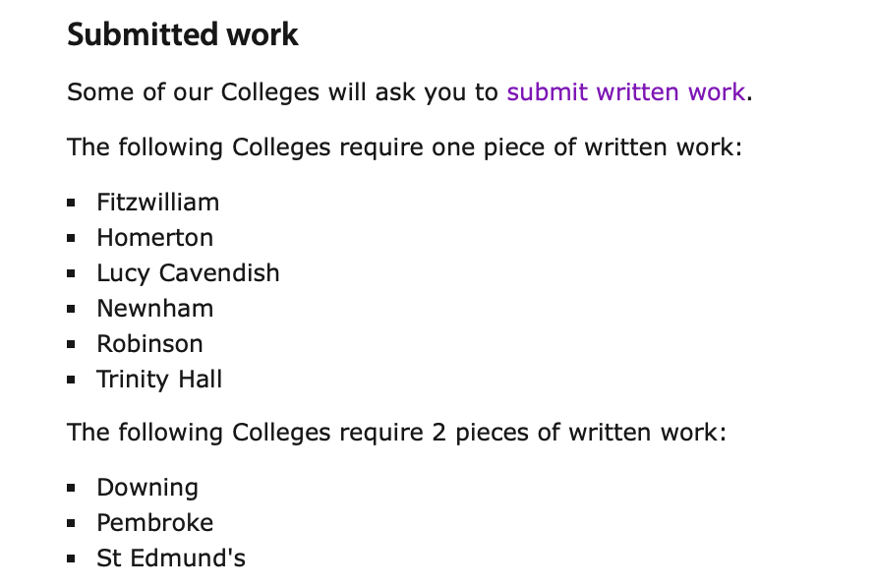This screenshot has width=875, height=588.
Task: Click the bullet marker beside Pembroke
Action: coord(71,523)
